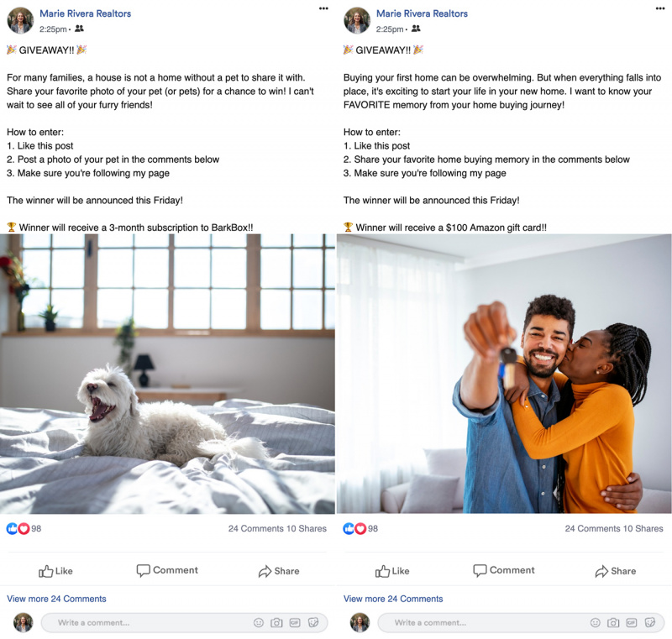Click the GIF icon in the right comment box
The width and height of the screenshot is (672, 639).
[632, 623]
